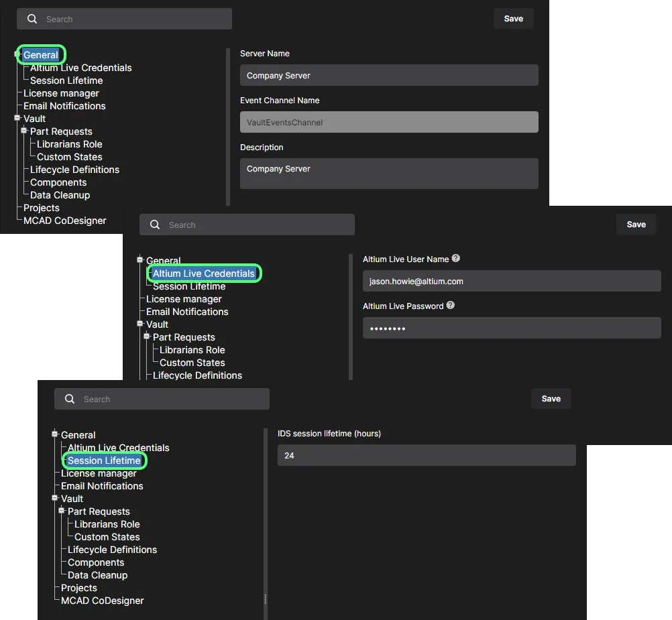Screen dimensions: 672x620
Task: Select License manager in middle tree
Action: point(184,299)
